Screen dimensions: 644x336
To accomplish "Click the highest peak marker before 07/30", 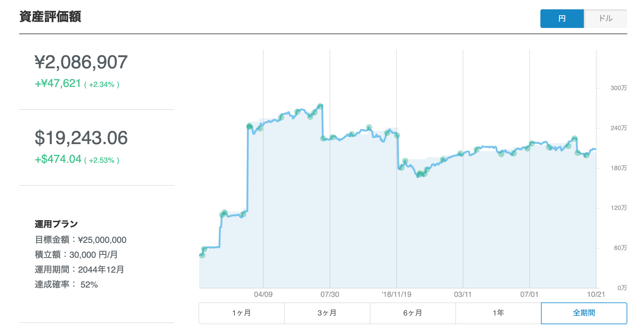I will point(320,106).
